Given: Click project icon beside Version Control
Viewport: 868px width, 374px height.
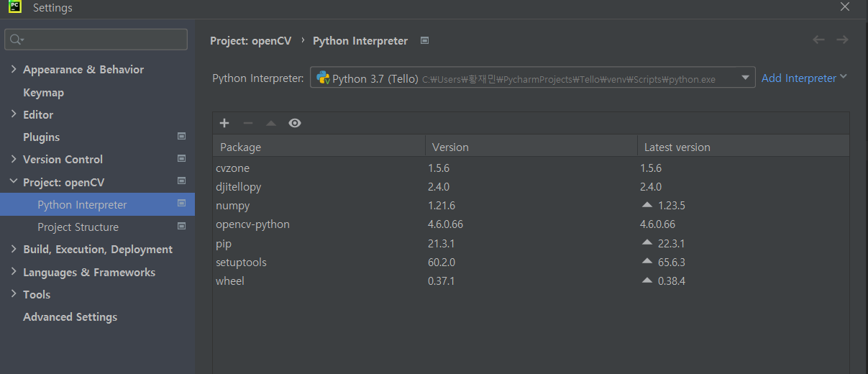Looking at the screenshot, I should (181, 158).
